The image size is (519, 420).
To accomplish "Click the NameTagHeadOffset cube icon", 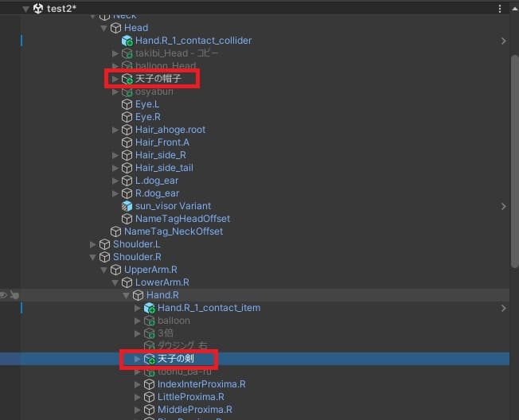I will tap(127, 219).
